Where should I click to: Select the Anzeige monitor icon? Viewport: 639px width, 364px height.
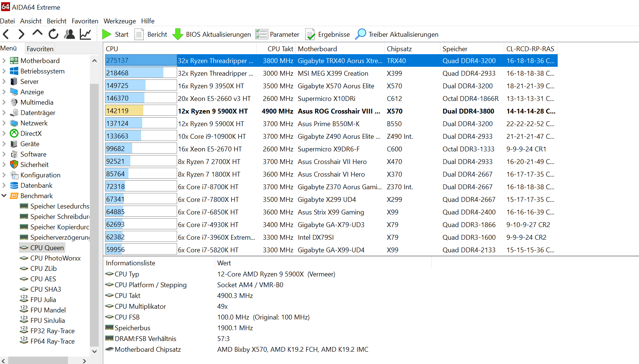click(x=14, y=92)
